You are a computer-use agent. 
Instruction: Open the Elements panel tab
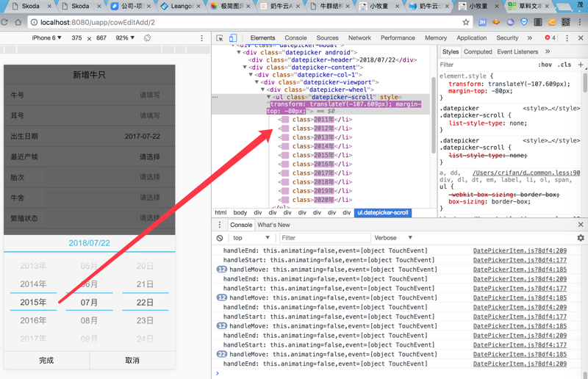pos(262,38)
